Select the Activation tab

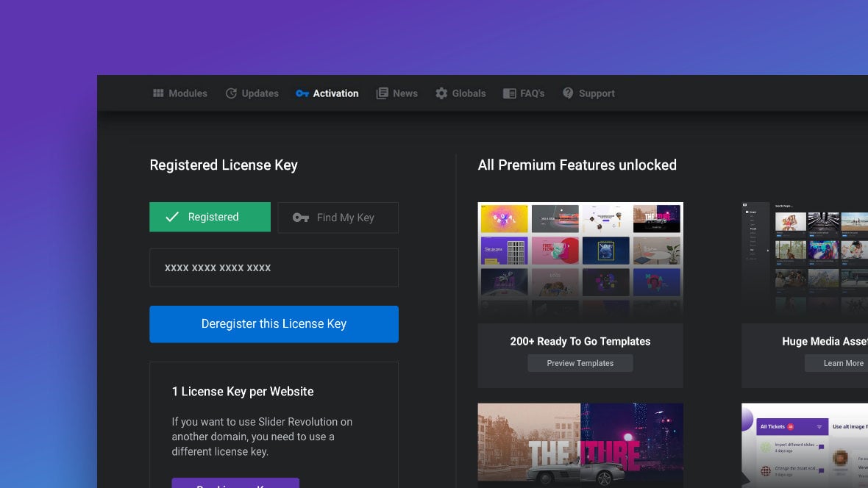[x=327, y=93]
